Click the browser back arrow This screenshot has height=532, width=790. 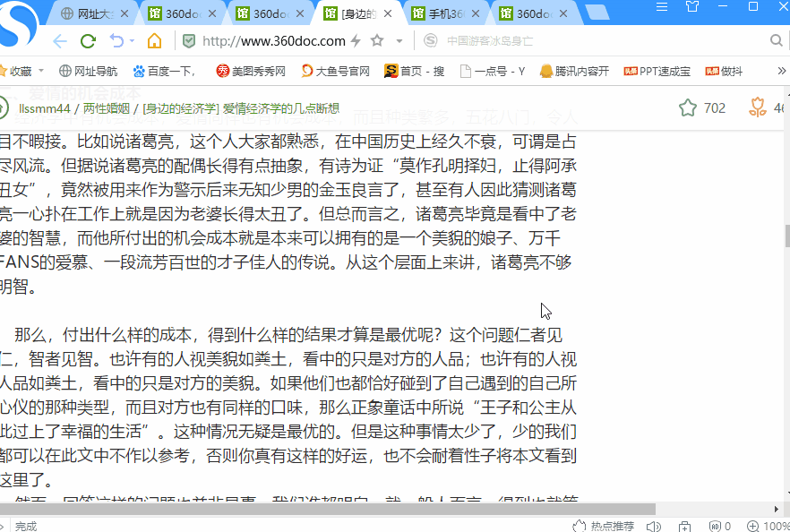[x=59, y=41]
